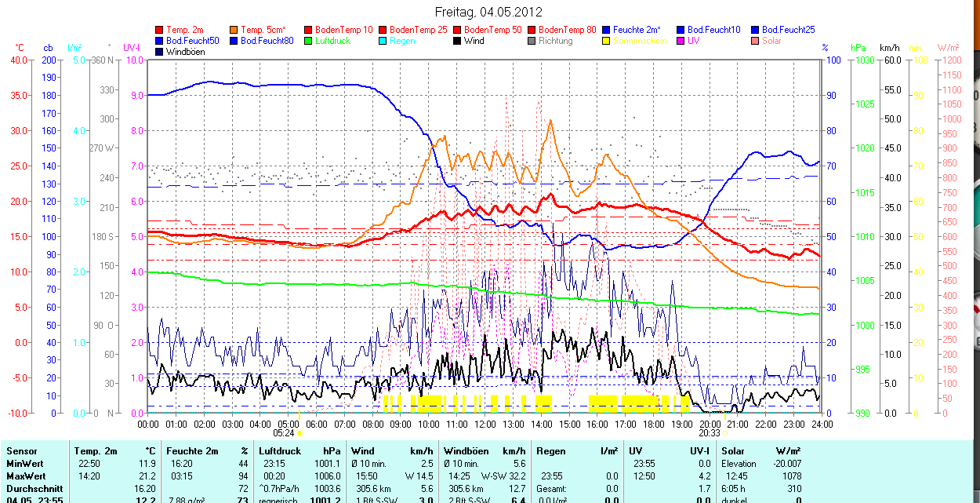
Task: Click the solar maximum value 1078
Action: tap(791, 476)
